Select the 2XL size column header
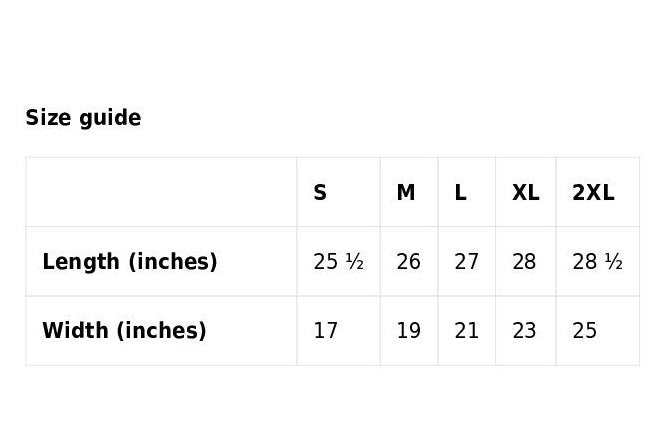The image size is (671, 440). (593, 192)
